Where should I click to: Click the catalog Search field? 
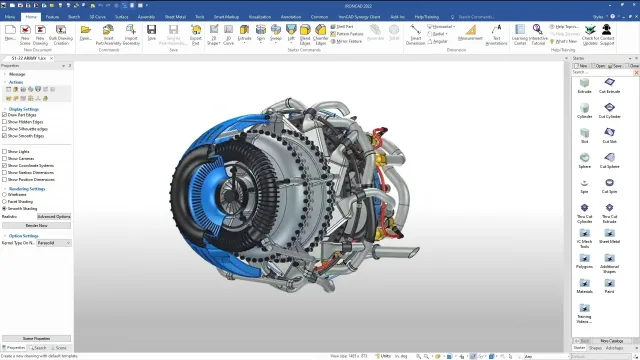tap(602, 72)
